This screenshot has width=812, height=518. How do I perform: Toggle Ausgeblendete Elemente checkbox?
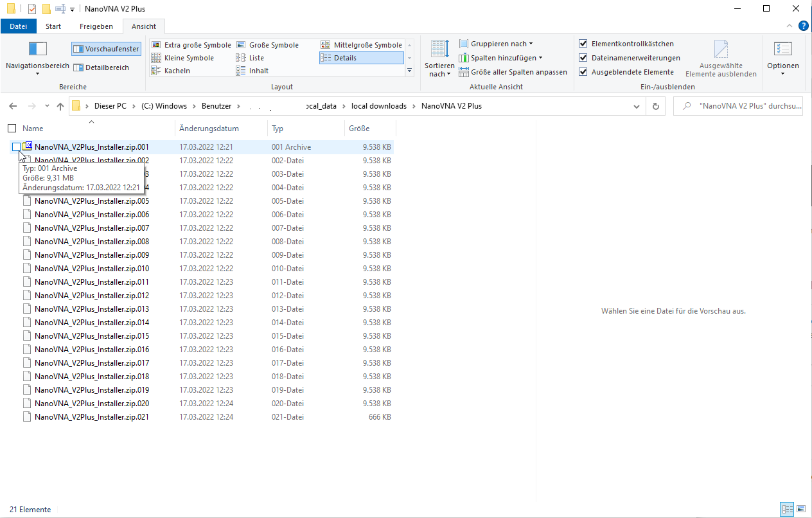coord(583,72)
